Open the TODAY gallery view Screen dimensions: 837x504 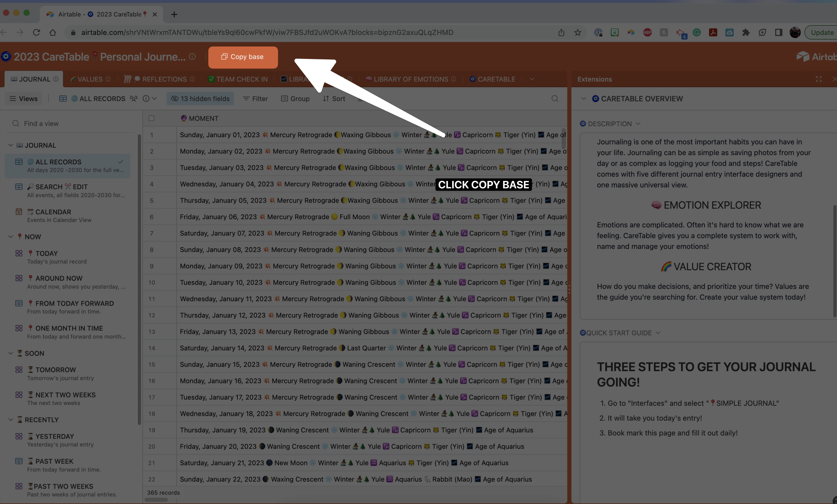67,257
